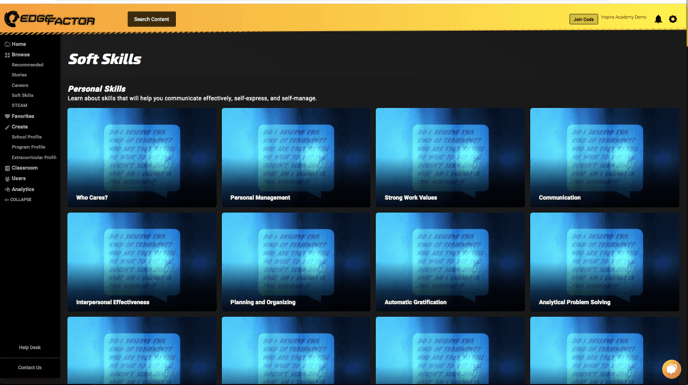Viewport: 688px width, 385px height.
Task: Open settings gear icon
Action: [673, 19]
